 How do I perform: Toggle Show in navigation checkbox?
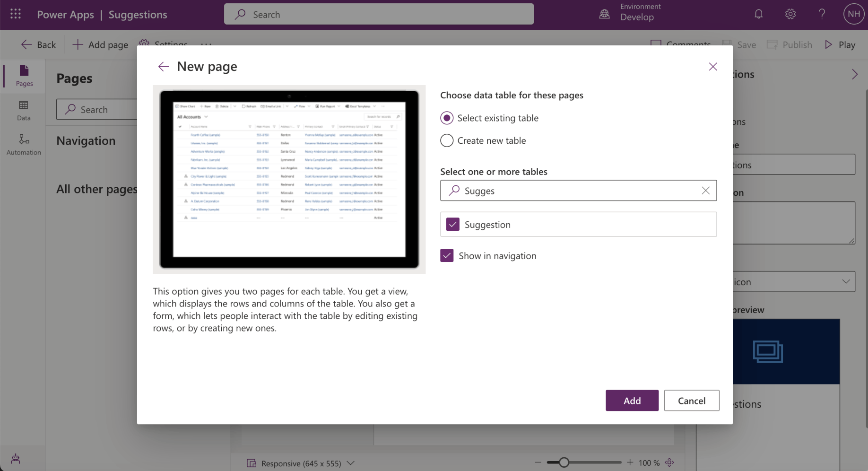447,255
